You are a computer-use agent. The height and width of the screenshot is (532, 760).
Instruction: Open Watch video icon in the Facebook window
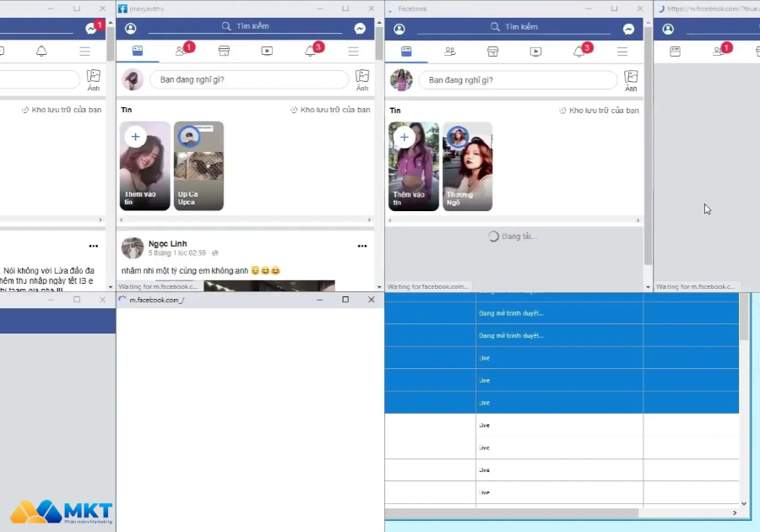click(x=535, y=52)
